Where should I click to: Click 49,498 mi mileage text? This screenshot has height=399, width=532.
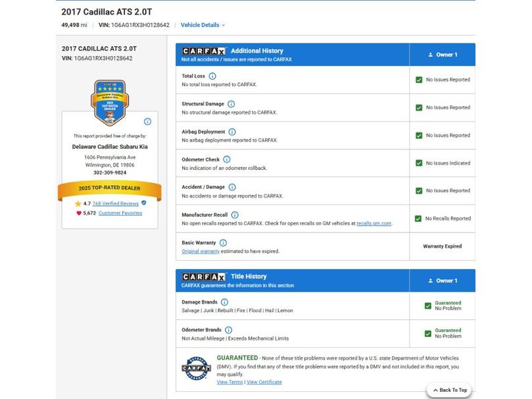(74, 25)
